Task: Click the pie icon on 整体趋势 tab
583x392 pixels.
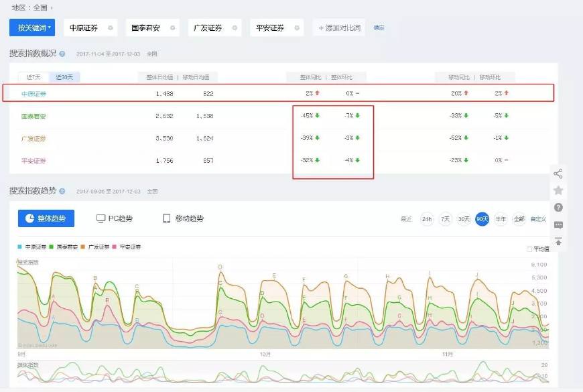Action: tap(29, 218)
